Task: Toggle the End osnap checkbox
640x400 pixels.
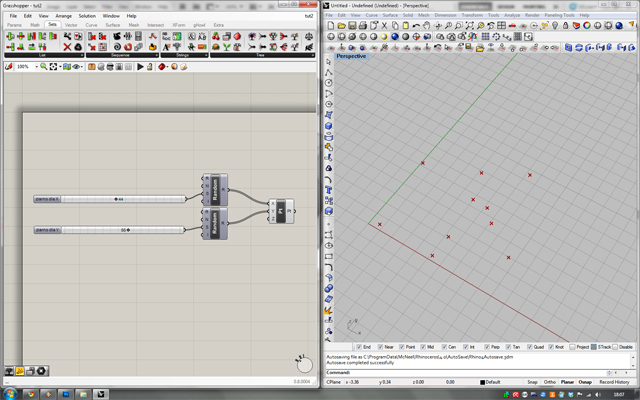Action: (359, 347)
